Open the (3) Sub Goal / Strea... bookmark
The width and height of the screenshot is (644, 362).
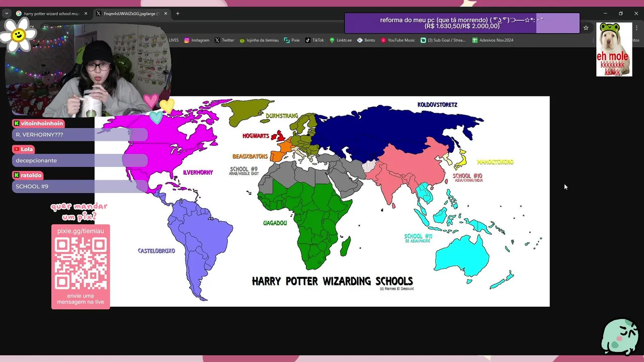click(x=443, y=40)
